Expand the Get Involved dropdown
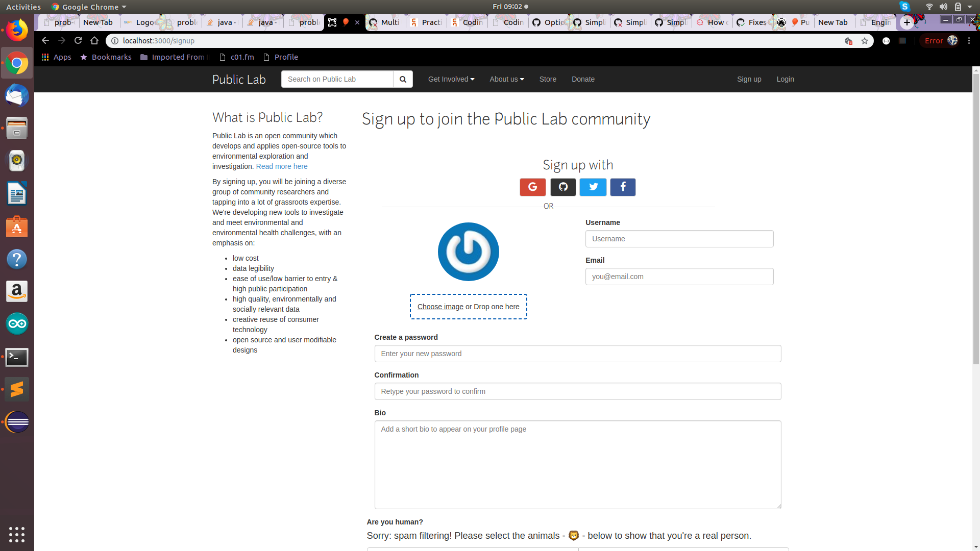 click(451, 79)
